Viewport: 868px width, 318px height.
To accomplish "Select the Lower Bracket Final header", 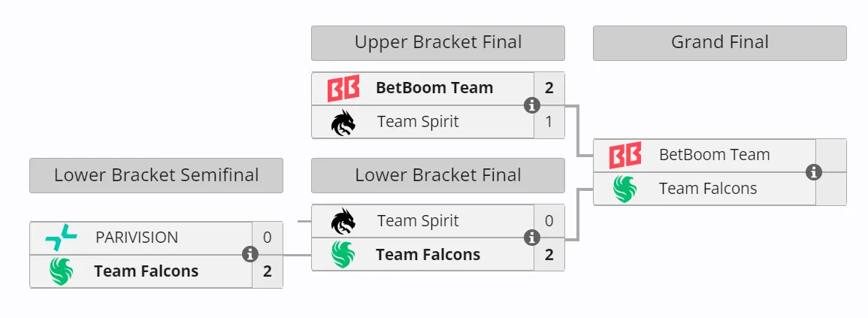I will (438, 176).
